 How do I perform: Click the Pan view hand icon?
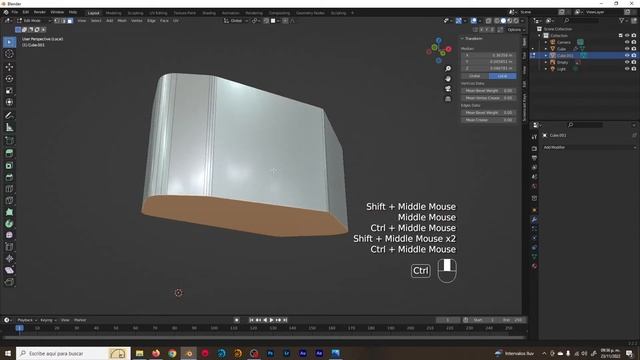448,79
